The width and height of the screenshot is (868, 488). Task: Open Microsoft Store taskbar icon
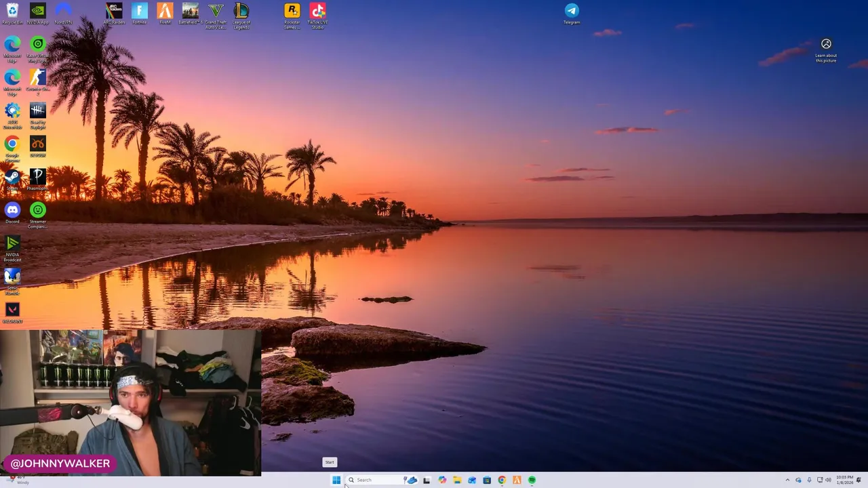point(487,480)
